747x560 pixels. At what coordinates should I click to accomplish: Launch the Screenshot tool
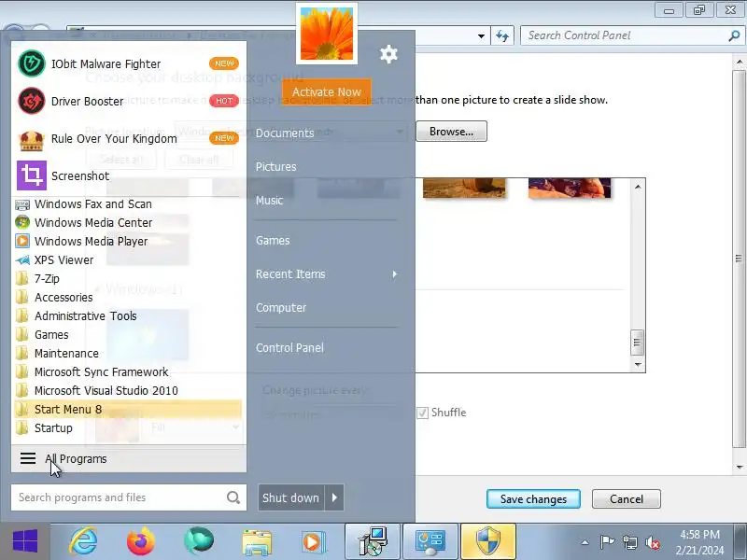[x=129, y=175]
